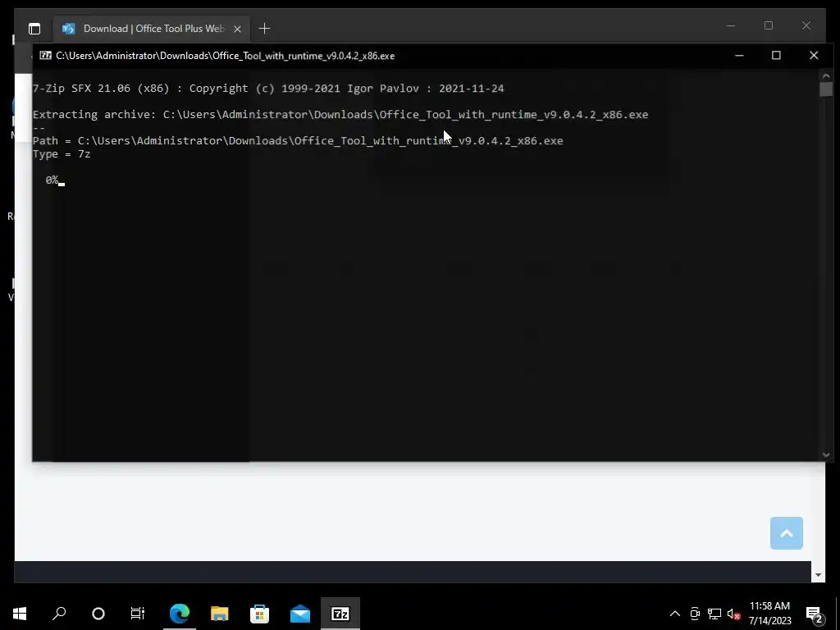Click console scrollbar down arrow
This screenshot has width=840, height=630.
pyautogui.click(x=825, y=454)
